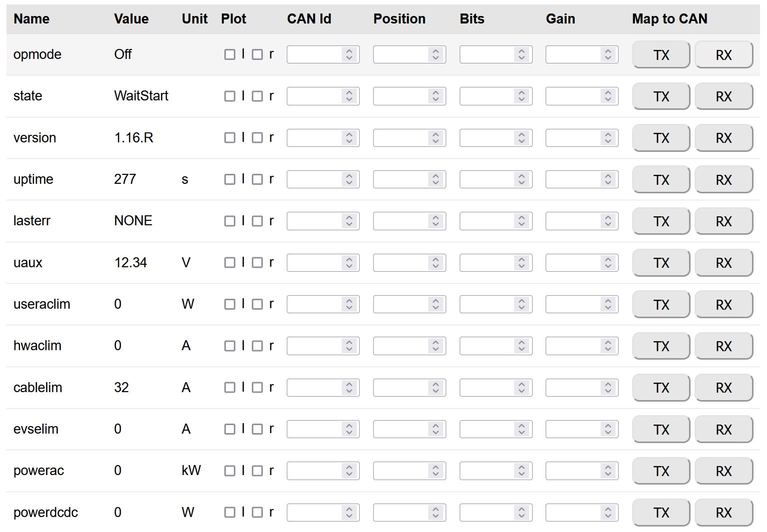Map uaux to CAN with TX
The height and width of the screenshot is (532, 767).
point(661,263)
